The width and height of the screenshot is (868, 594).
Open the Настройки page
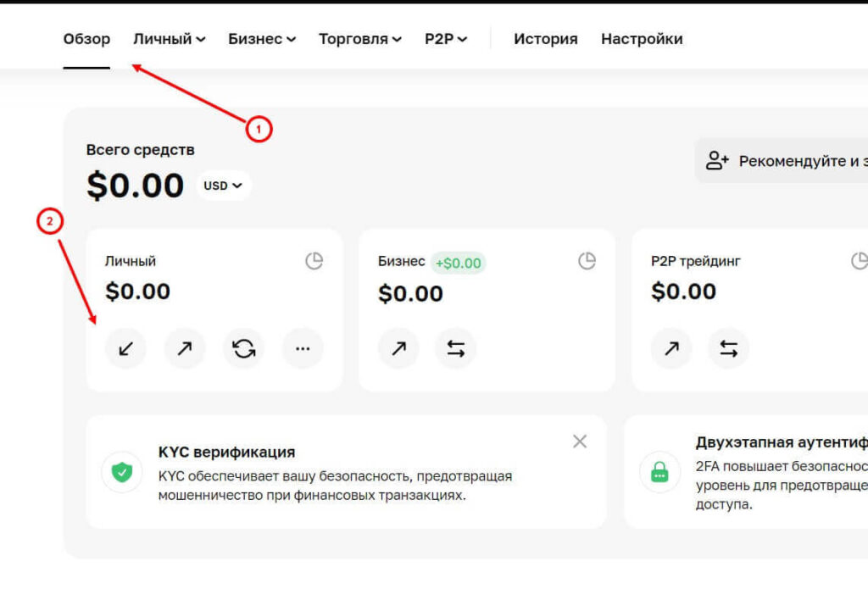pyautogui.click(x=642, y=38)
